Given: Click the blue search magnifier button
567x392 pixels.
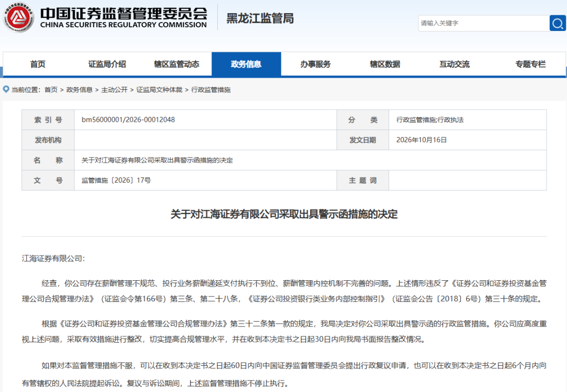Looking at the screenshot, I should tap(558, 23).
